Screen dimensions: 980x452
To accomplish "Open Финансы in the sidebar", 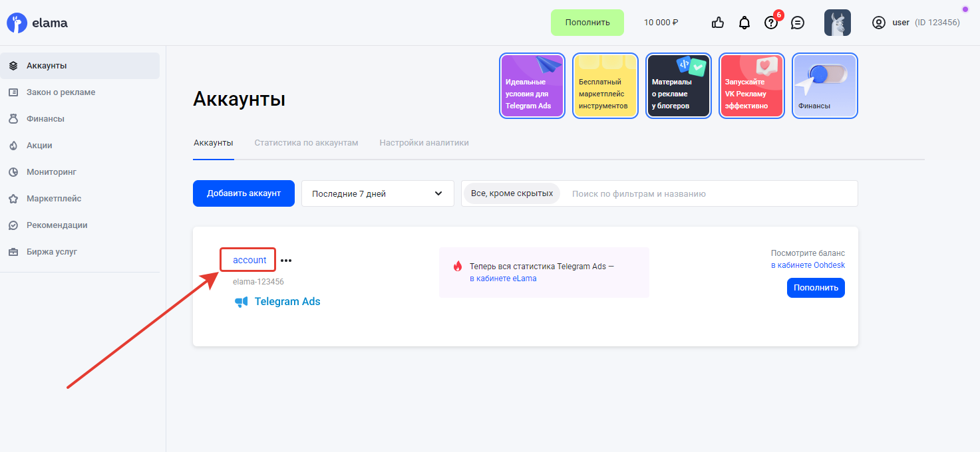I will click(45, 119).
